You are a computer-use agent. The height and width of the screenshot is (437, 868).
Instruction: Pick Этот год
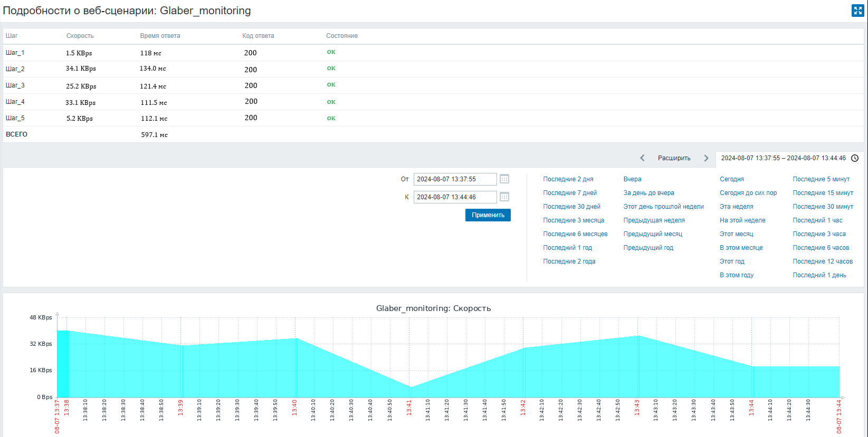coord(732,261)
